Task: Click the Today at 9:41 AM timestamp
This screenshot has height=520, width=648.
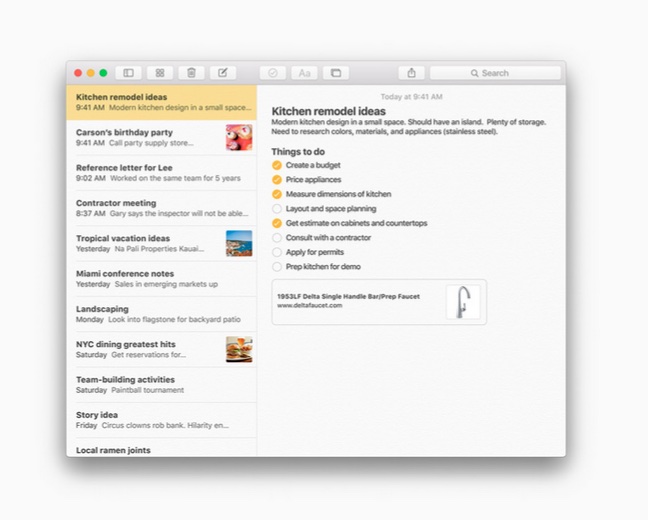Action: click(x=411, y=97)
